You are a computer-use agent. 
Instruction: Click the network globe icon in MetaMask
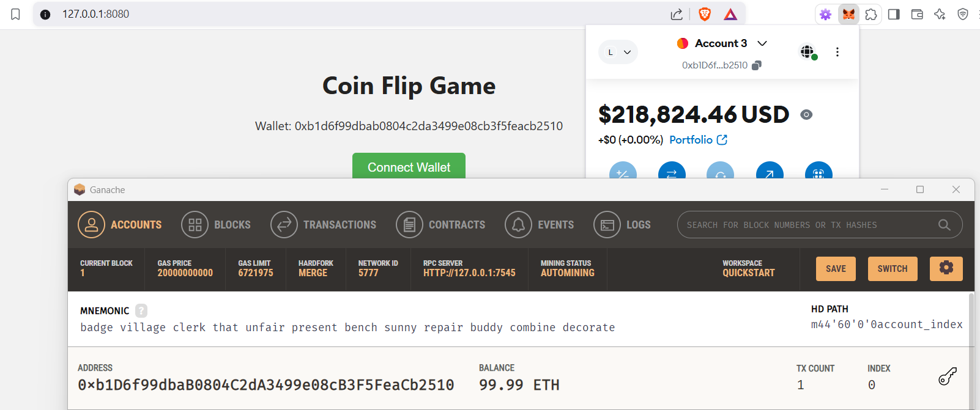pos(806,51)
